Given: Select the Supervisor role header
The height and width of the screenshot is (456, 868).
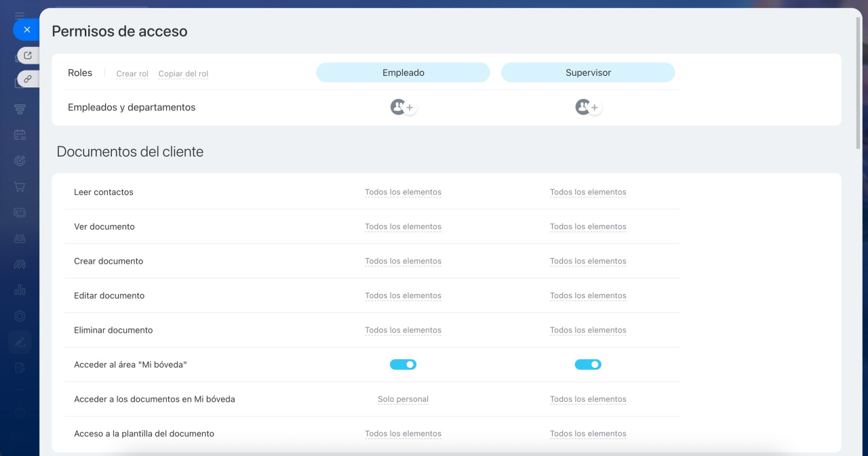Looking at the screenshot, I should pos(588,72).
